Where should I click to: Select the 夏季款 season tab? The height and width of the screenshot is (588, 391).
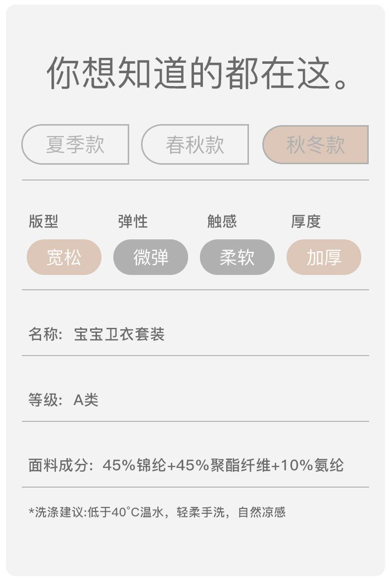click(75, 144)
